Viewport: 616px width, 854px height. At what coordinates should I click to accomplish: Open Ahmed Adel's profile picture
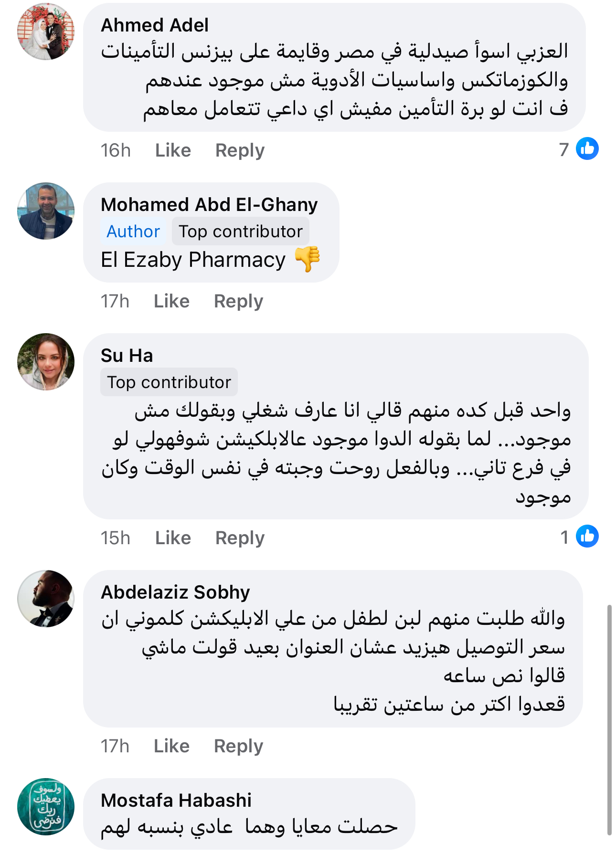point(46,32)
